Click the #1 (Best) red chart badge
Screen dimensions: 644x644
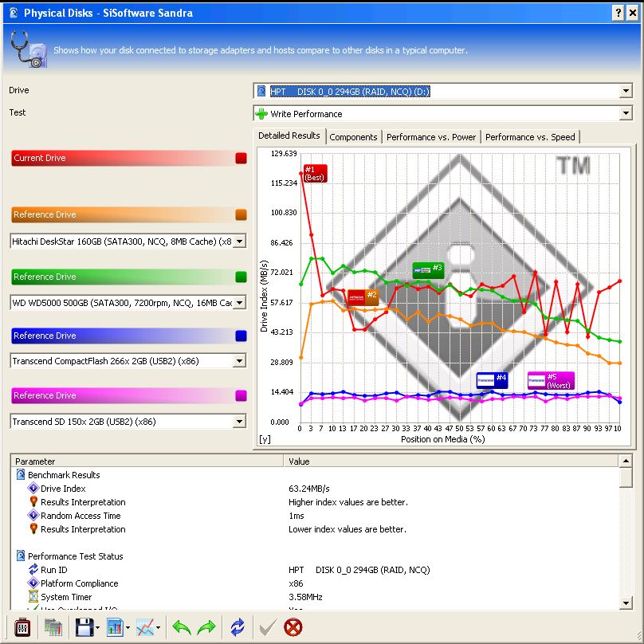(316, 173)
